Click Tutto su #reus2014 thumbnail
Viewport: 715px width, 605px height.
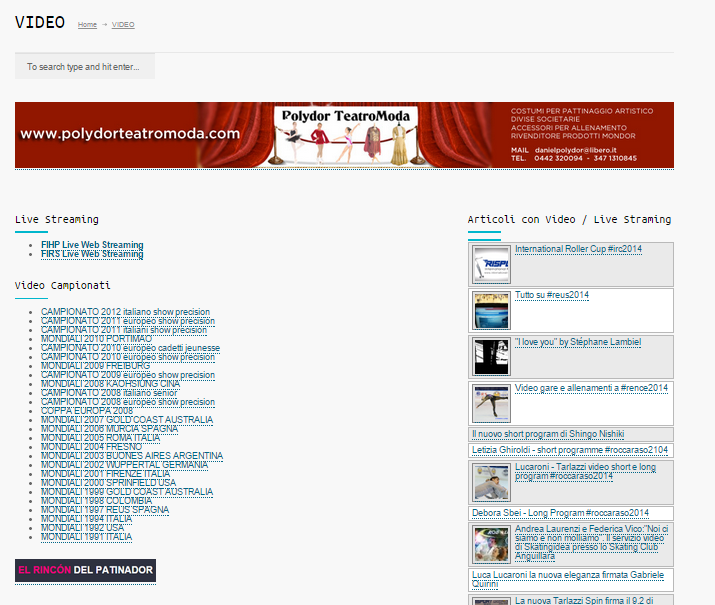pos(491,310)
